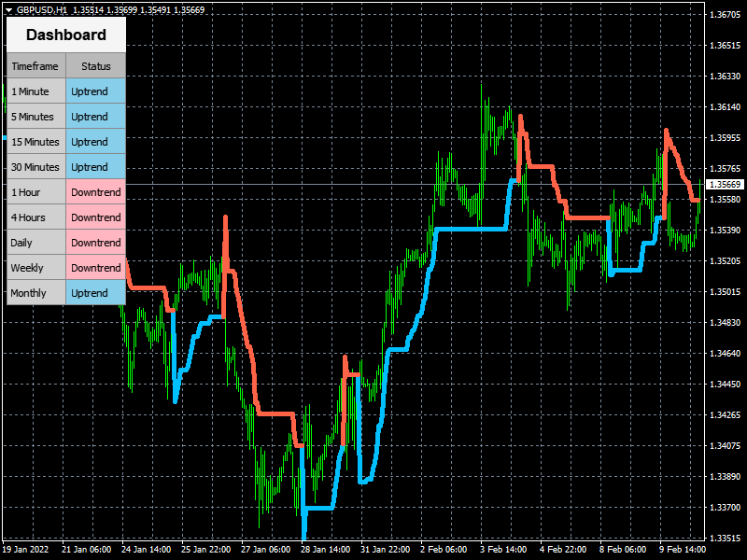Click the Uptrend status for 1 Minute
Viewport: 747px width, 560px height.
pyautogui.click(x=96, y=91)
